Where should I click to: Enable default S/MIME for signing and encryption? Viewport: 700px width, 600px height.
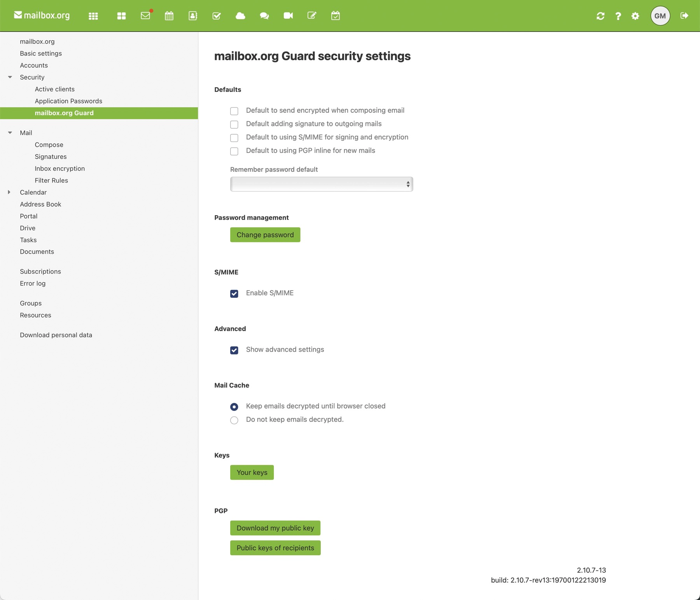coord(234,138)
